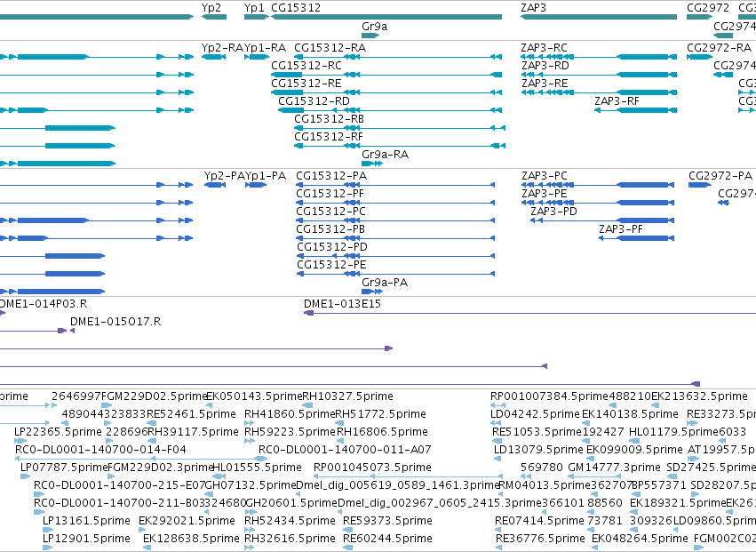756x552 pixels.
Task: Select transcript CG15312-RC label
Action: [306, 66]
